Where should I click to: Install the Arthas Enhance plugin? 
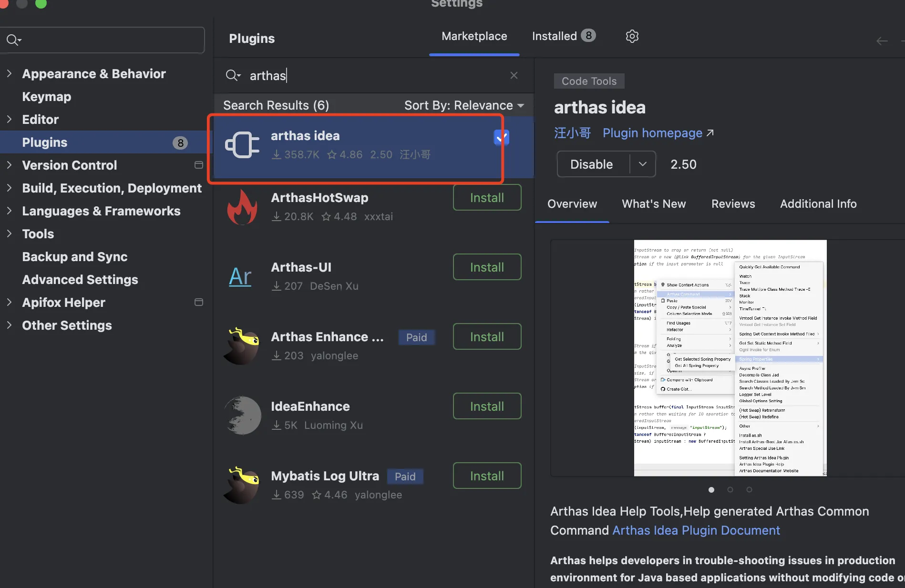pyautogui.click(x=487, y=336)
